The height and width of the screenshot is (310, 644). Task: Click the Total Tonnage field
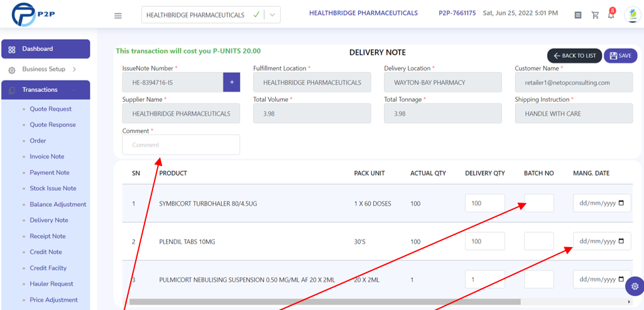pyautogui.click(x=443, y=113)
